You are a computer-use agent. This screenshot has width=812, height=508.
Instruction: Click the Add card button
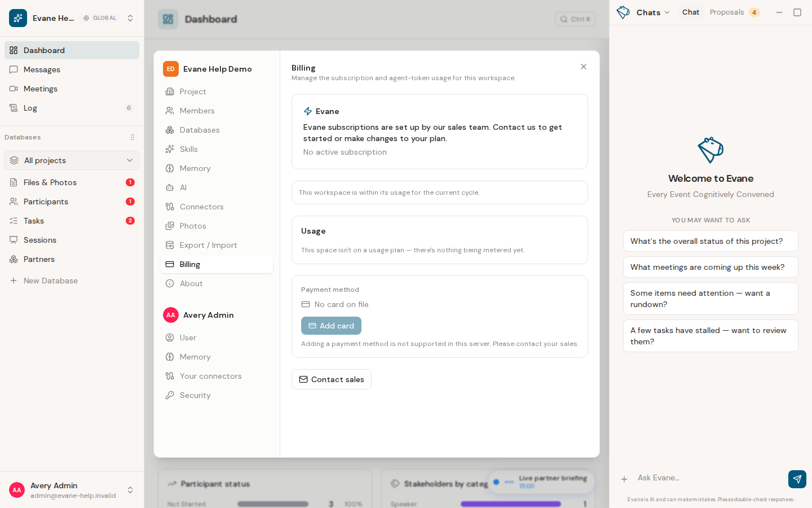click(331, 326)
